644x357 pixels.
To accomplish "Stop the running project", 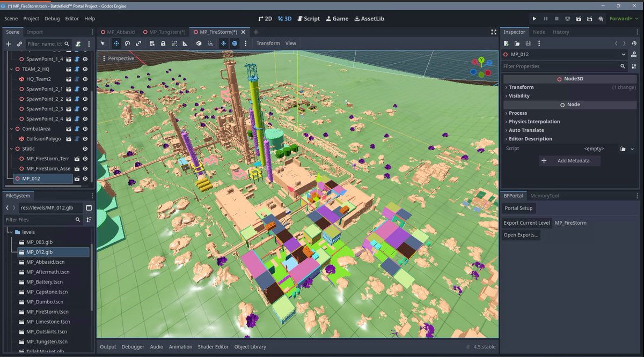I will [x=557, y=18].
